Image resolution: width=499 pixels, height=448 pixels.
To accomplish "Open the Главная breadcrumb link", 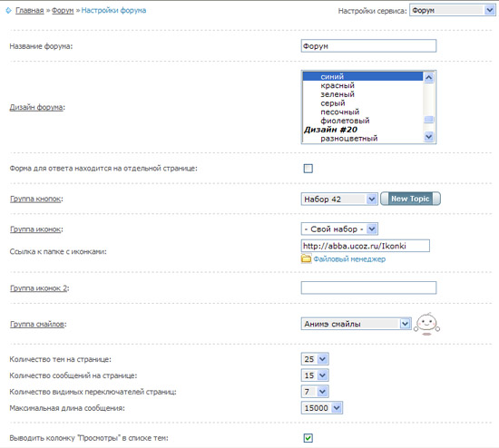I will [x=30, y=11].
